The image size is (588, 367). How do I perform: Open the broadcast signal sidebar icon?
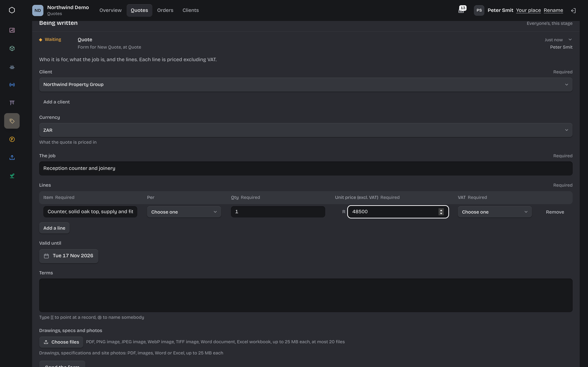[x=12, y=85]
